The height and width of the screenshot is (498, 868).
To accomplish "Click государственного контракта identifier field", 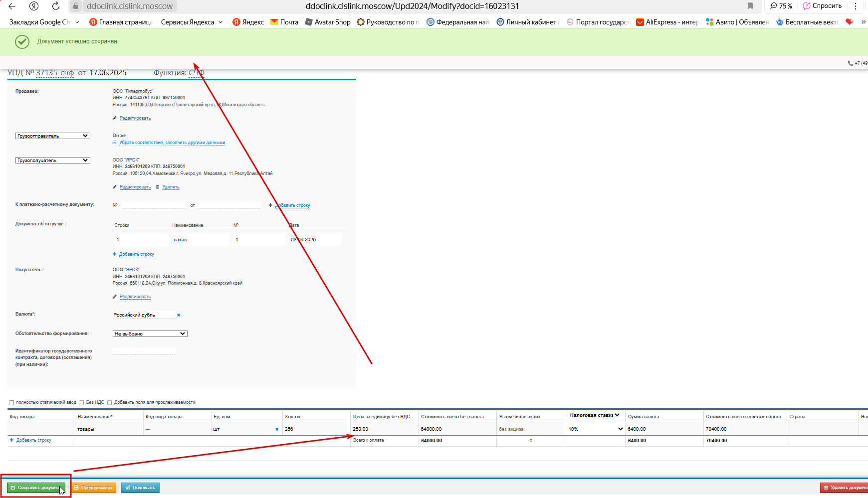I will click(144, 351).
